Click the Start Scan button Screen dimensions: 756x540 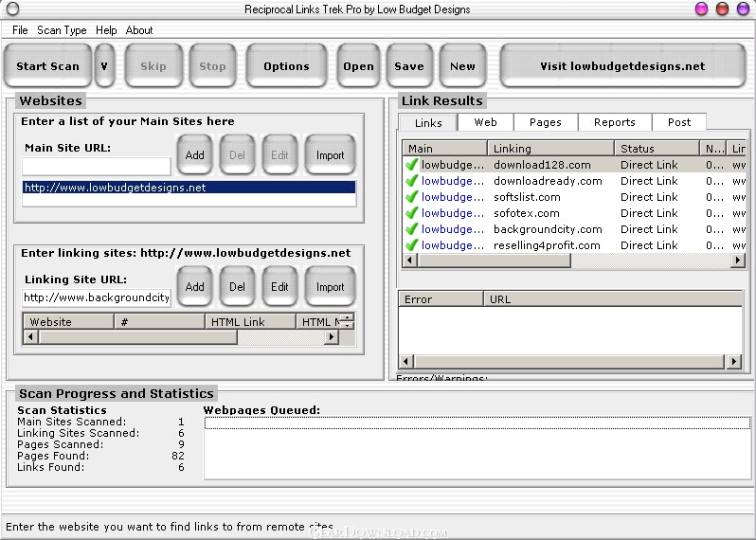[x=47, y=66]
